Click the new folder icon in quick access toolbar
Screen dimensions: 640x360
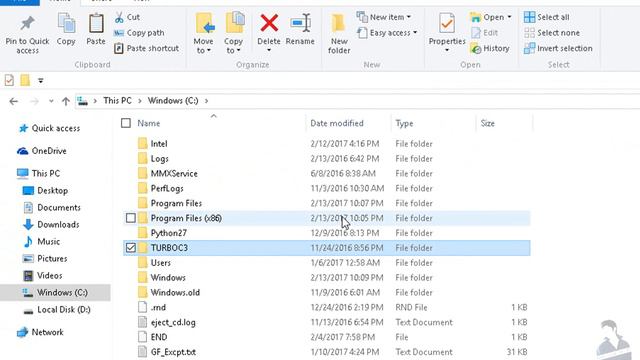coord(25,80)
